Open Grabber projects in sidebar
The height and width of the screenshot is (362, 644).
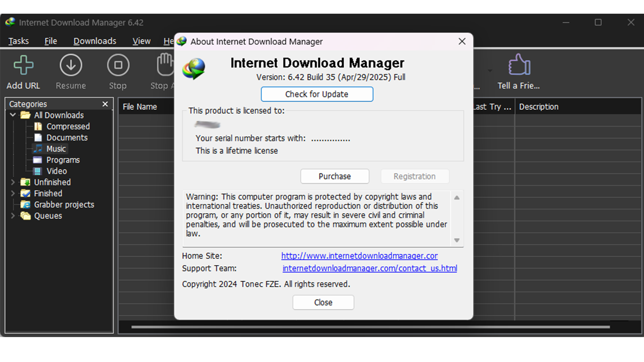(x=64, y=205)
